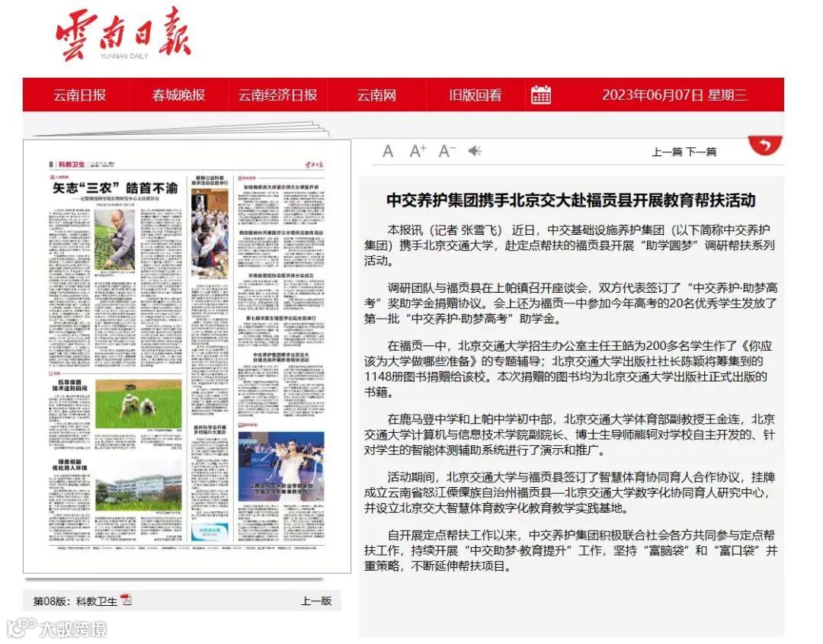
Task: Open the 春城晚报 tab
Action: 178,95
